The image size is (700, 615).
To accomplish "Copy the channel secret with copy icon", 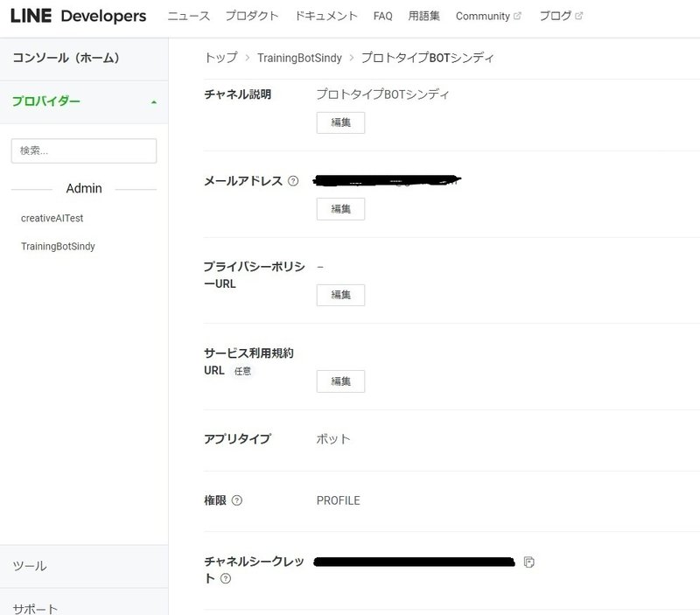I will point(529,563).
